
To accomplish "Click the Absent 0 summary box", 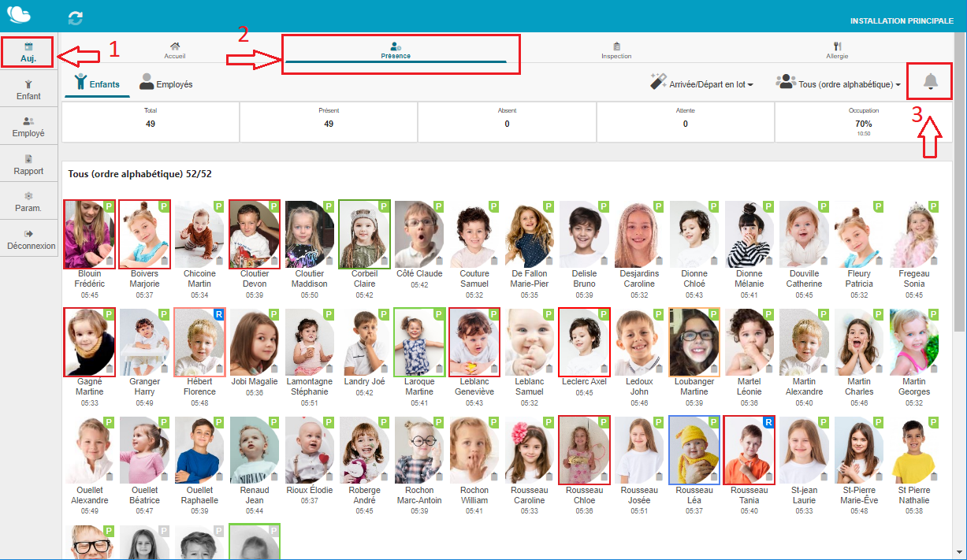I will pyautogui.click(x=507, y=122).
